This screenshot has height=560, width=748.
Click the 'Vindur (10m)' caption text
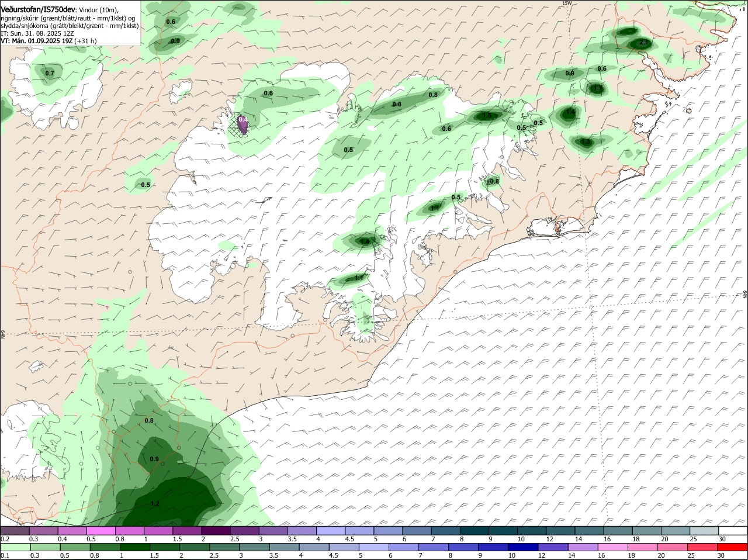click(x=98, y=10)
